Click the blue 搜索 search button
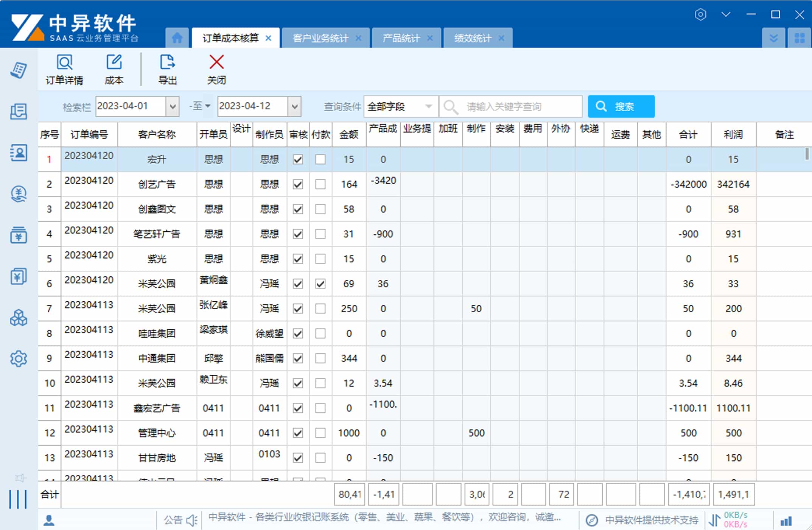This screenshot has width=812, height=530. point(621,106)
